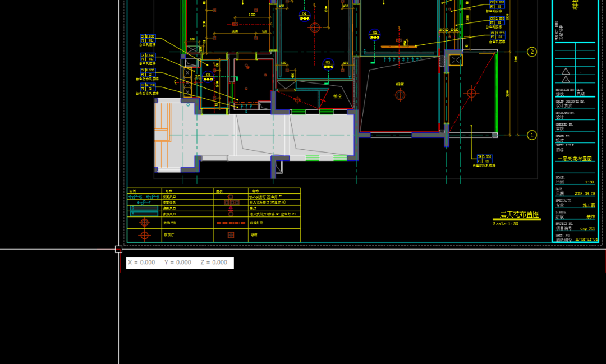Select the sheet number value at bottom right
Screen dimensions: 606x364
586,239
